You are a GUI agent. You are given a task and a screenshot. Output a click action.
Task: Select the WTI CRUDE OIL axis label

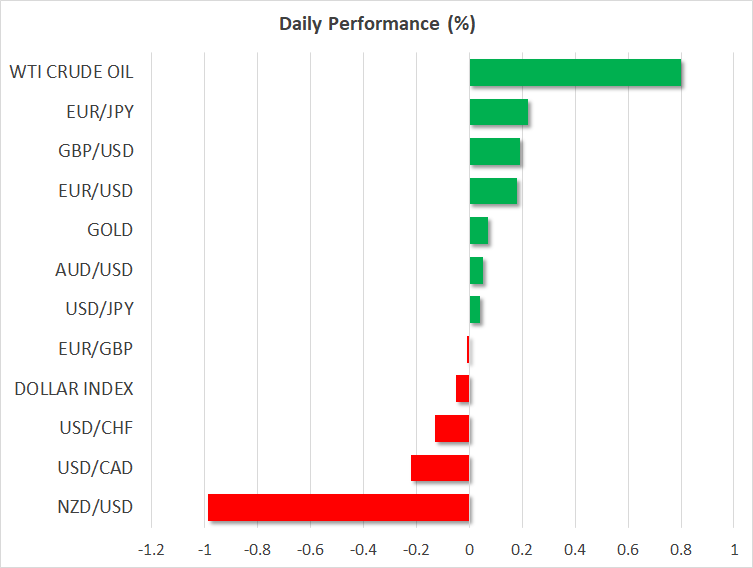[x=72, y=73]
